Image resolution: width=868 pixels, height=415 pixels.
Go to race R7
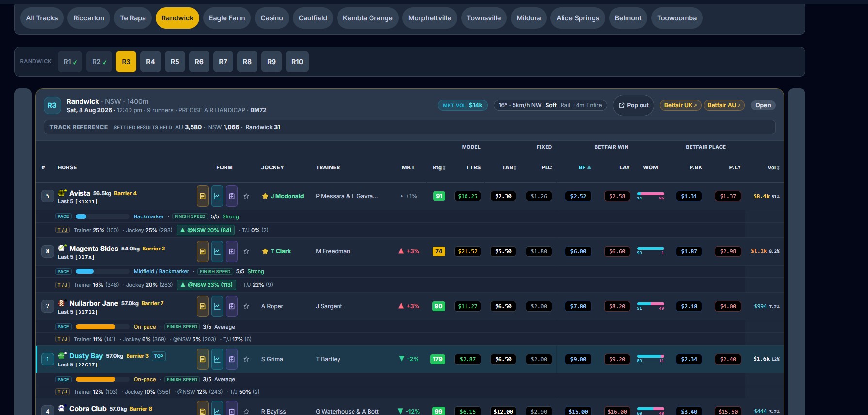coord(223,62)
